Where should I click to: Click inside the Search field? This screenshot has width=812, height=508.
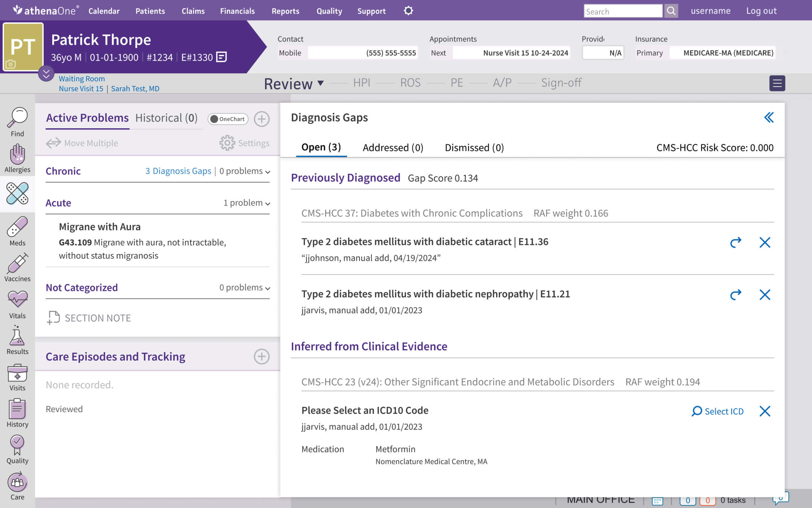point(622,11)
